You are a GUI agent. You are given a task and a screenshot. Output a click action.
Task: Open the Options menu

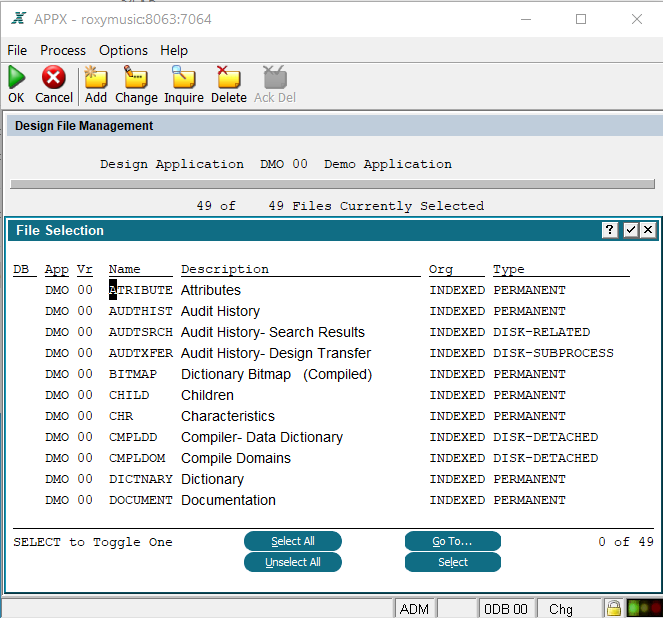(x=123, y=50)
